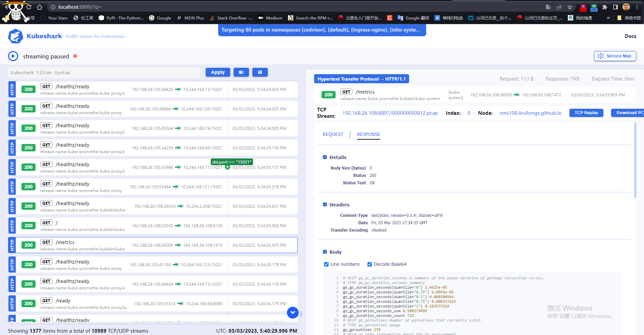Click the blue ON extension icon
Viewport: 644px width, 335px height.
(x=594, y=8)
